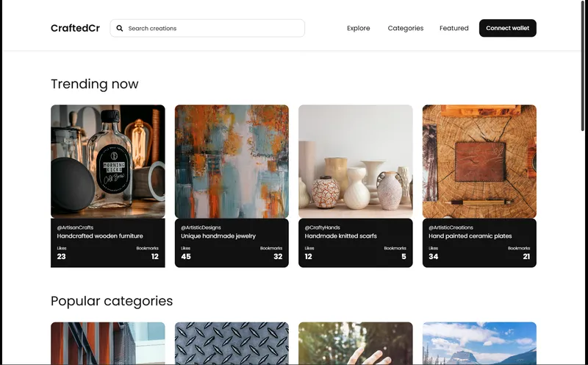Click the Popular categories heading
The image size is (588, 365).
tap(112, 301)
